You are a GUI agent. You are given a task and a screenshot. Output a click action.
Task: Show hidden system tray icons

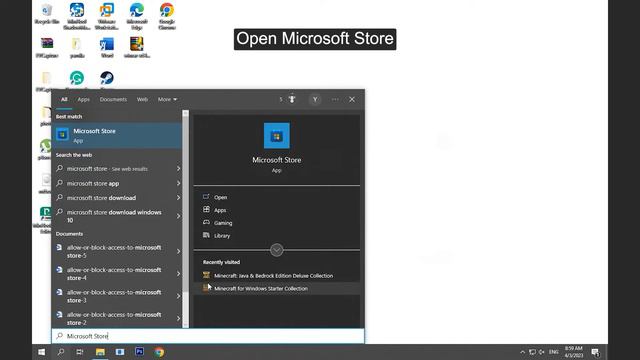coord(522,352)
